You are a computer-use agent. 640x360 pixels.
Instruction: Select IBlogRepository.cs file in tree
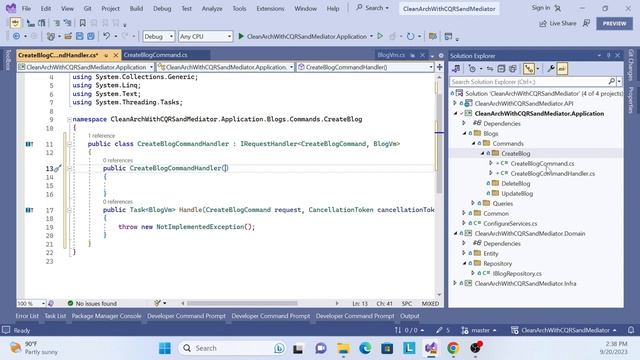pyautogui.click(x=517, y=273)
